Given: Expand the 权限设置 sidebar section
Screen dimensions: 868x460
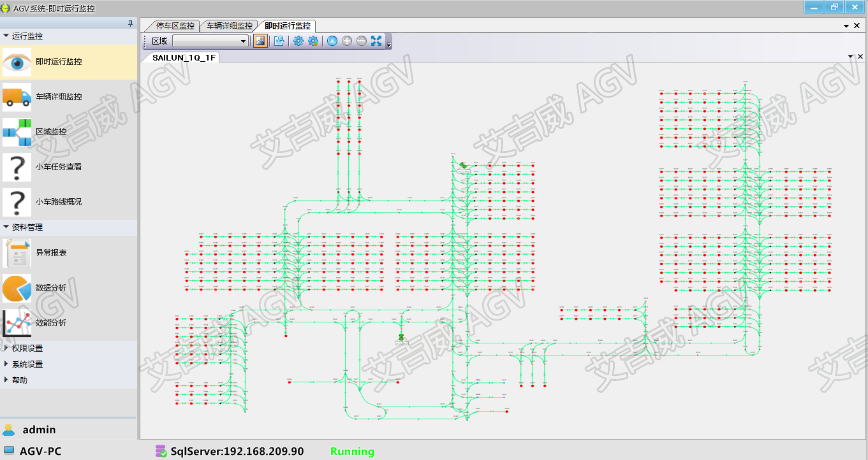Looking at the screenshot, I should [x=6, y=349].
